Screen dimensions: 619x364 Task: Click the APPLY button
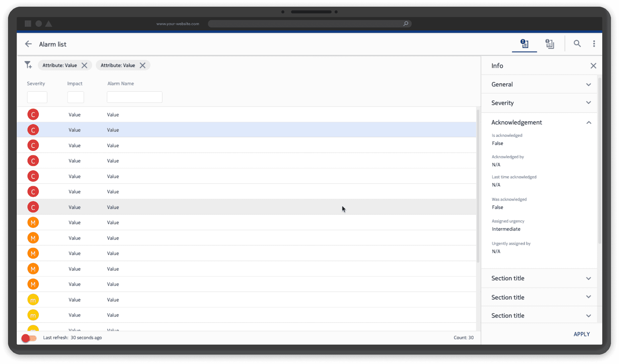pyautogui.click(x=582, y=334)
